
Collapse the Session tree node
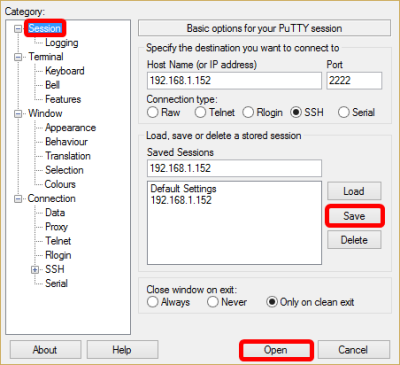pos(18,29)
